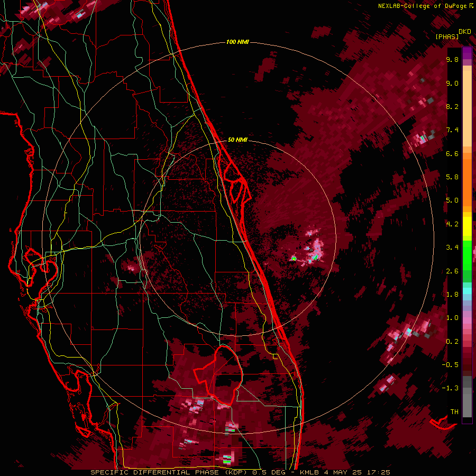The height and width of the screenshot is (476, 476).
Task: Select the 9.0 scale value
Action: pyautogui.click(x=452, y=83)
